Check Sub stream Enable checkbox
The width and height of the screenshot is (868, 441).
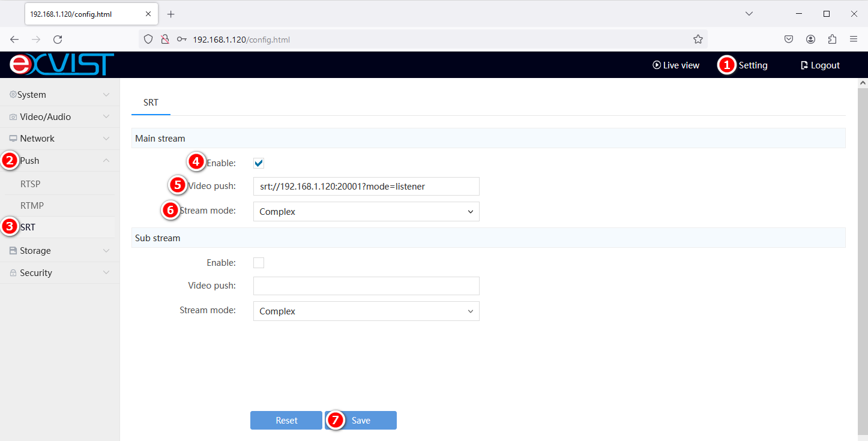pyautogui.click(x=259, y=263)
